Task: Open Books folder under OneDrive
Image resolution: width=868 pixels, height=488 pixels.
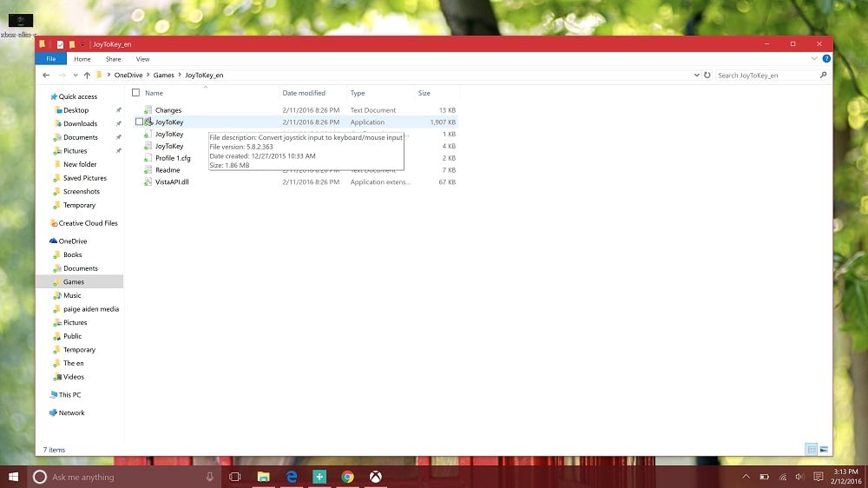Action: [73, 254]
